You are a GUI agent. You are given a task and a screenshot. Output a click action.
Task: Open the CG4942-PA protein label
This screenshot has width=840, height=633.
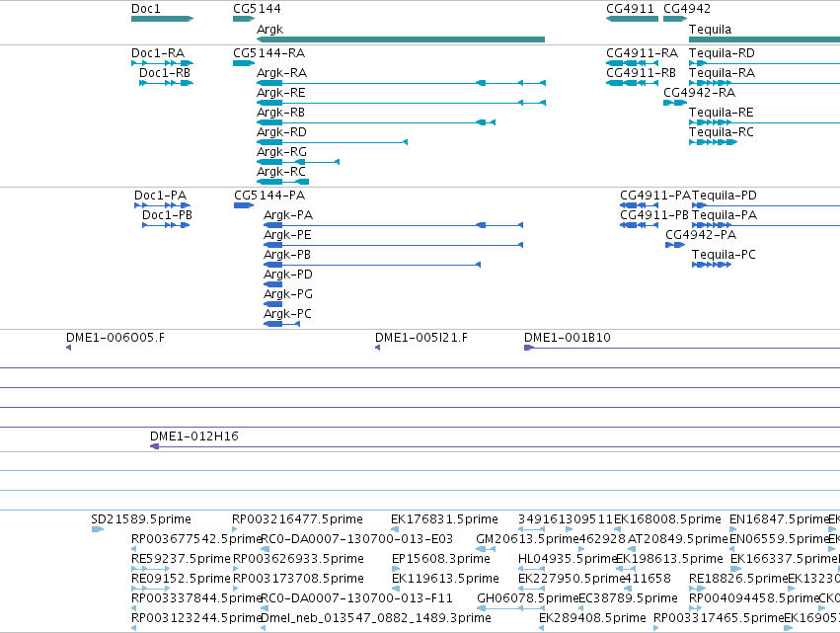[701, 235]
